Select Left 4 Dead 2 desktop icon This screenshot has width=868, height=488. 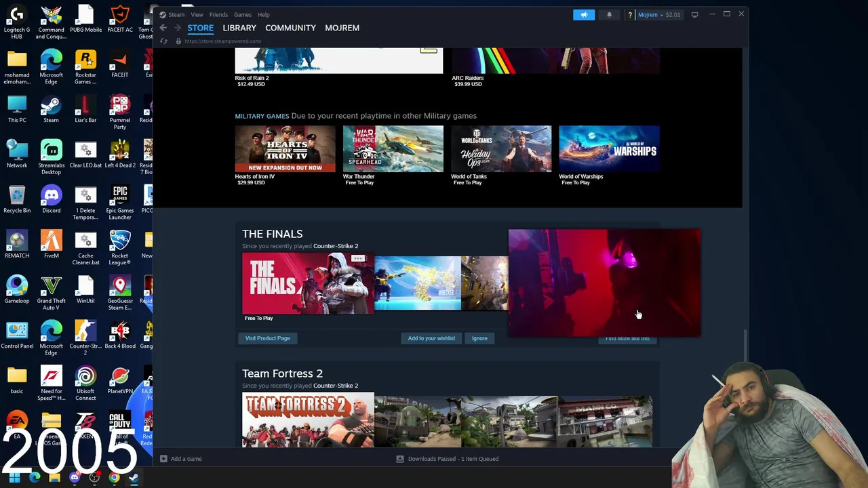[x=120, y=155]
